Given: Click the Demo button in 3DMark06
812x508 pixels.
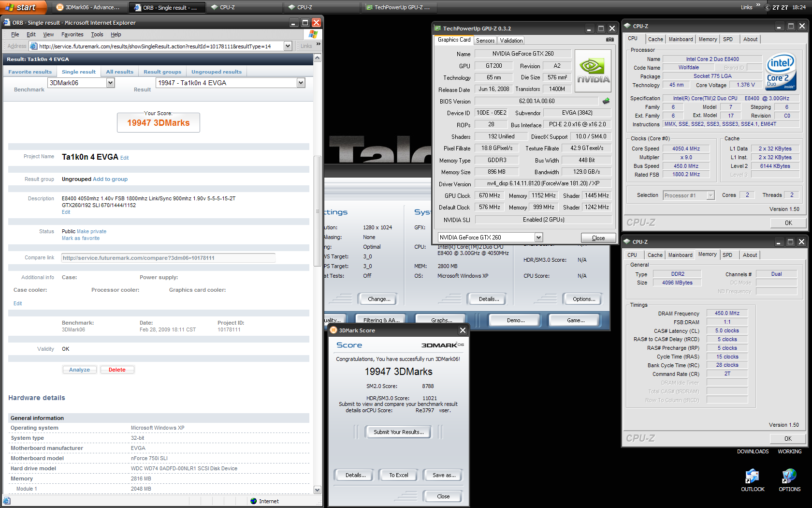Looking at the screenshot, I should pos(516,320).
